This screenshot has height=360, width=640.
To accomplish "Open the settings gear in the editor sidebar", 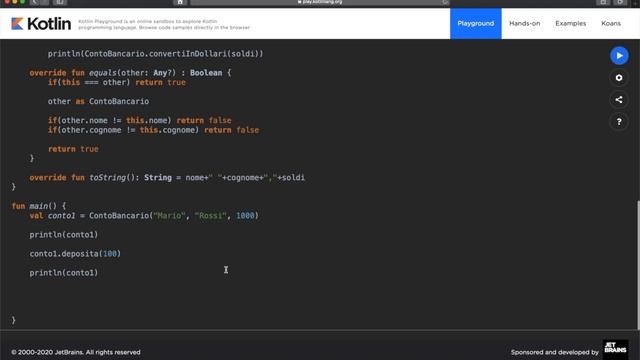I will 619,78.
